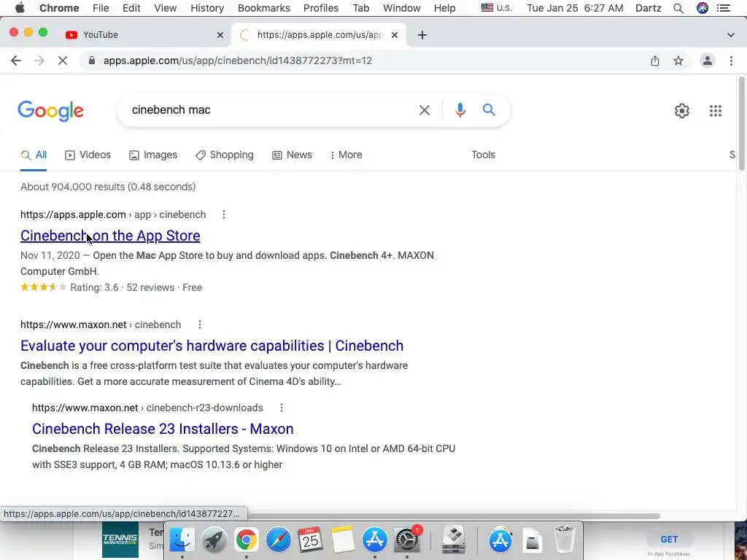Viewport: 747px width, 560px height.
Task: Open options for maxon.net cinebench result
Action: tap(200, 324)
